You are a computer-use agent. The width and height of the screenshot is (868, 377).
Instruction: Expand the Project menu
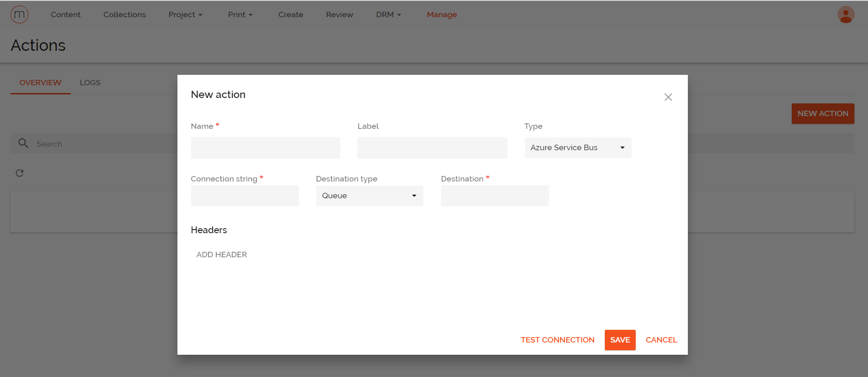click(x=185, y=15)
